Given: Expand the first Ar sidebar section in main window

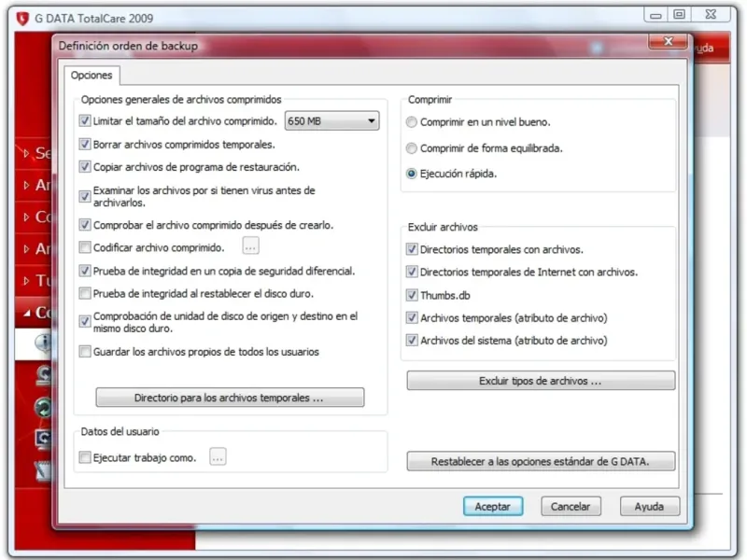Looking at the screenshot, I should click(35, 185).
